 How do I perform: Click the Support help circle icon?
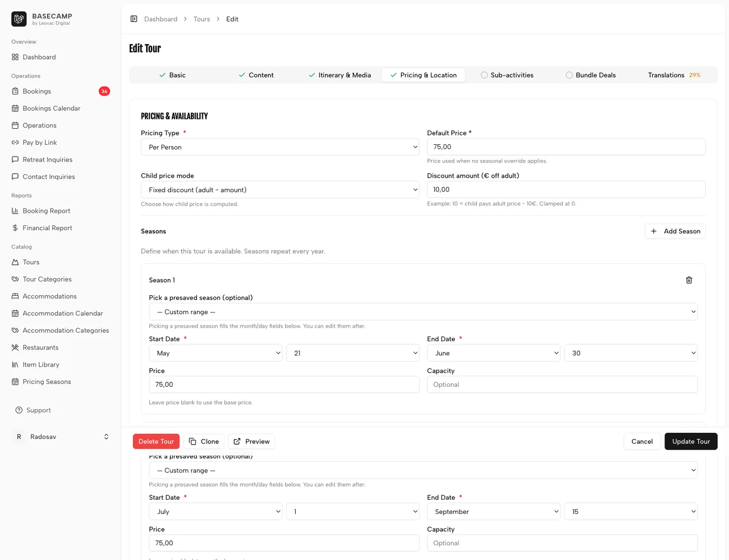pyautogui.click(x=19, y=410)
